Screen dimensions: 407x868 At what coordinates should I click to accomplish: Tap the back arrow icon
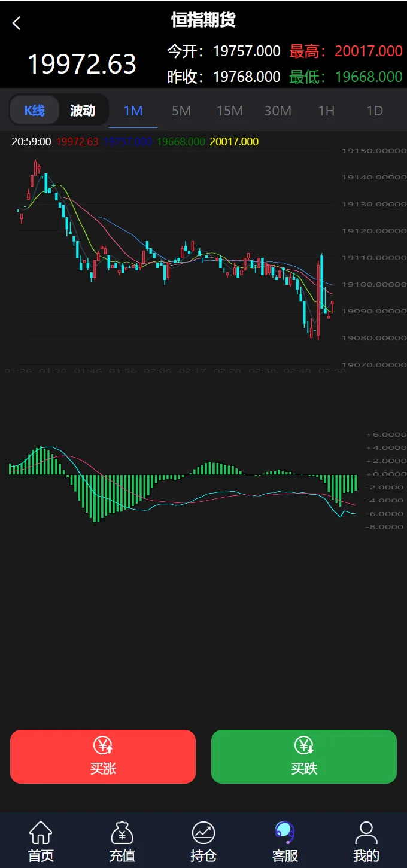tap(17, 23)
